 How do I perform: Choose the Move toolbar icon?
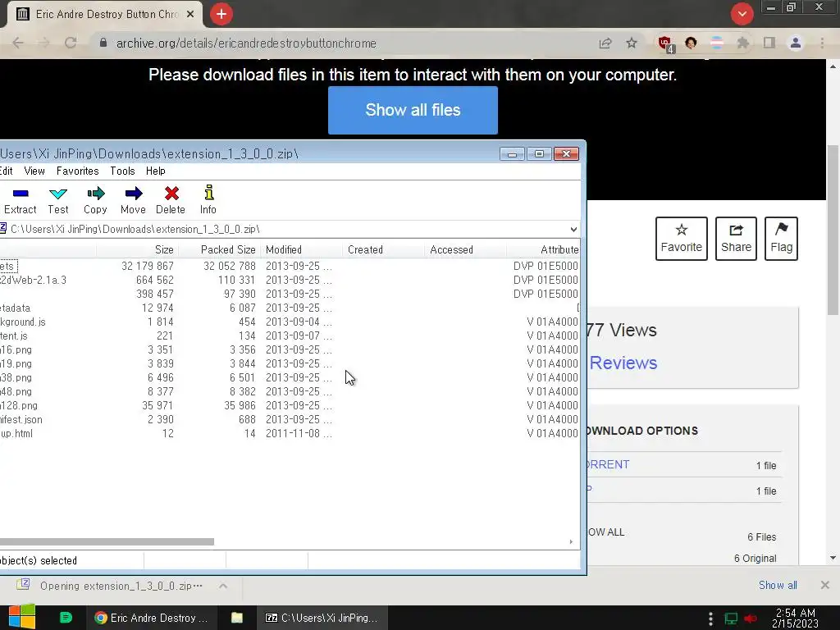pos(133,200)
